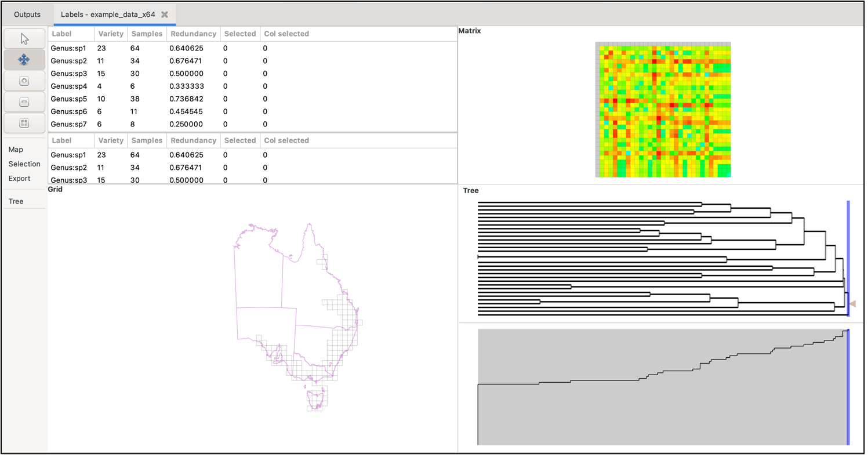The height and width of the screenshot is (457, 868).
Task: Sort lower table by Redundancy column header
Action: [193, 140]
